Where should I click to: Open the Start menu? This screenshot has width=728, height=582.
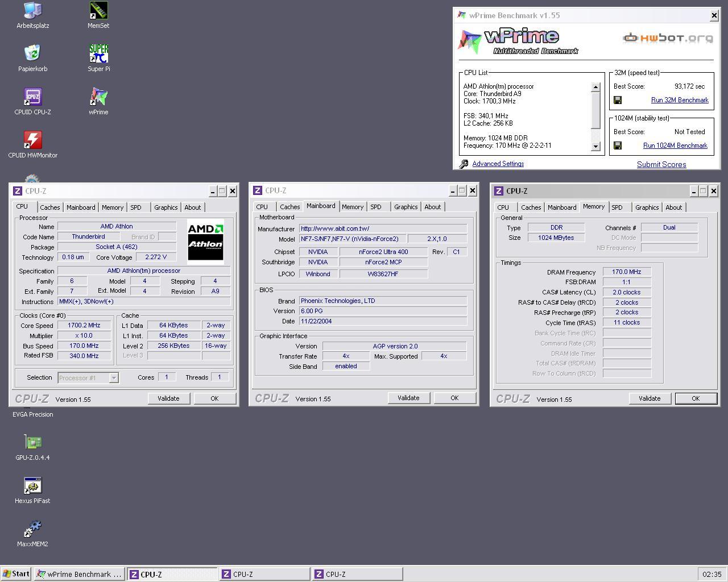click(16, 574)
